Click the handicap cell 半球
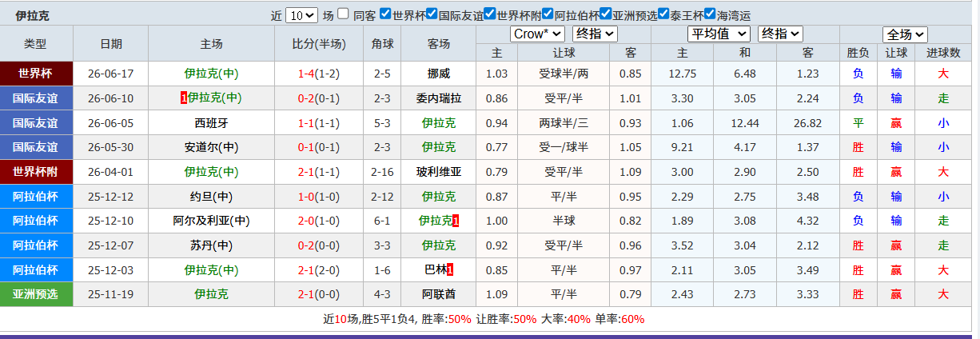 click(564, 221)
